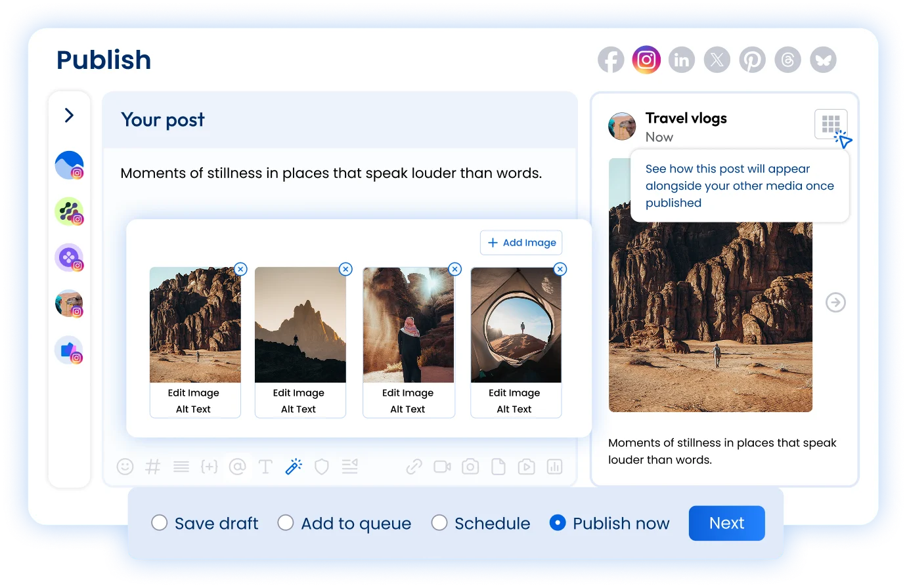
Task: Click the Bluesky butterfly icon
Action: coord(823,59)
